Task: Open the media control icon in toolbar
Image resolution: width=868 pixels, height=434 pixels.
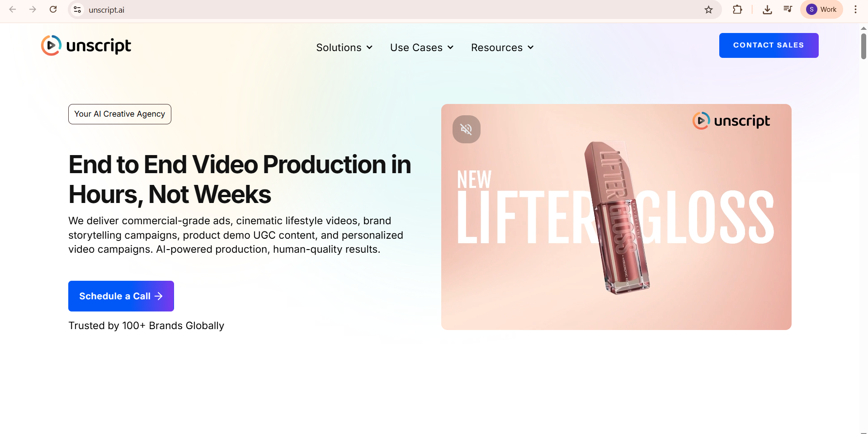Action: 788,9
